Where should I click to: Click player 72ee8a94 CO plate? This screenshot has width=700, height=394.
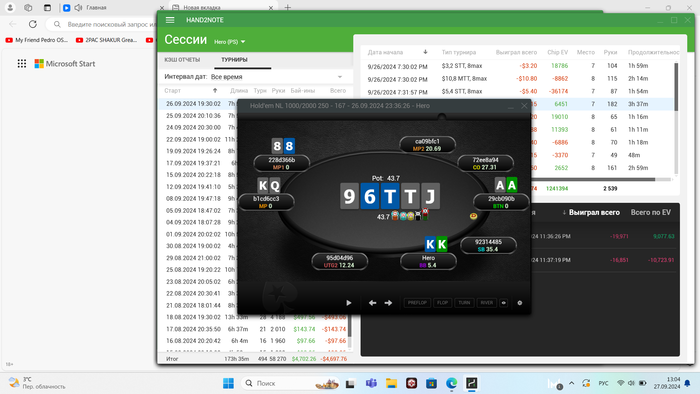click(x=486, y=163)
